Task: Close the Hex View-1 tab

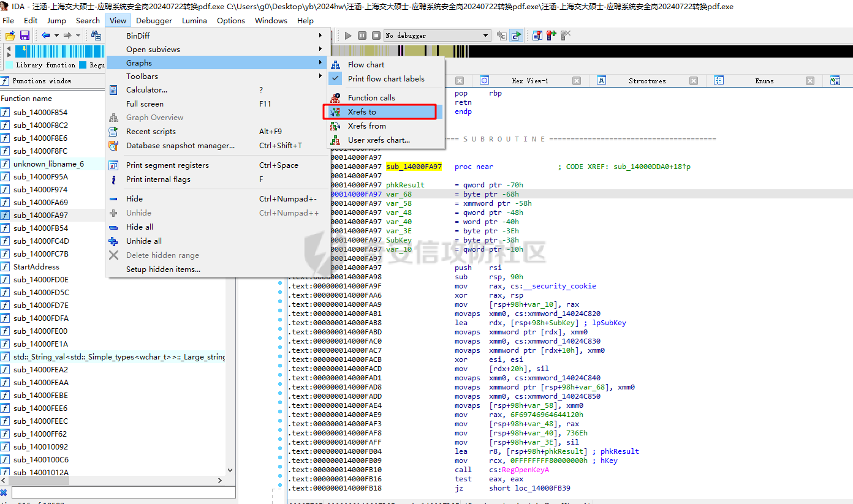Action: click(577, 81)
